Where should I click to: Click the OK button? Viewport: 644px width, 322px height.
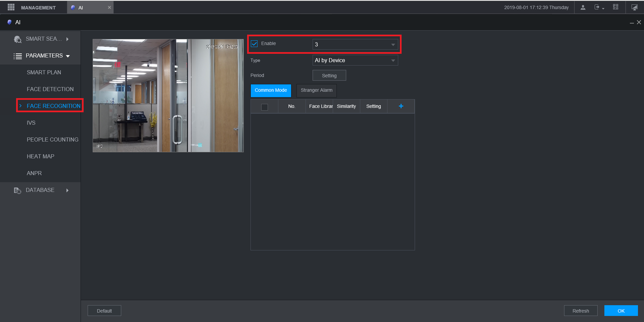(621, 311)
